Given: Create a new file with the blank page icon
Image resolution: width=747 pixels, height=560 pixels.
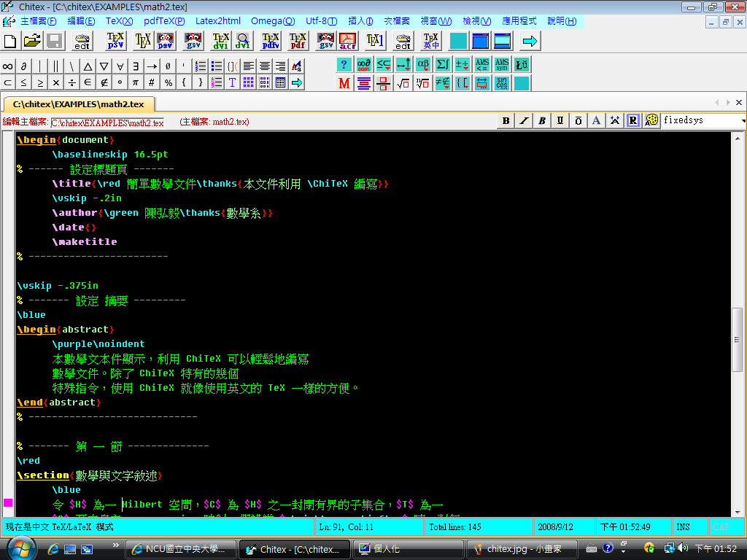Looking at the screenshot, I should (x=10, y=41).
